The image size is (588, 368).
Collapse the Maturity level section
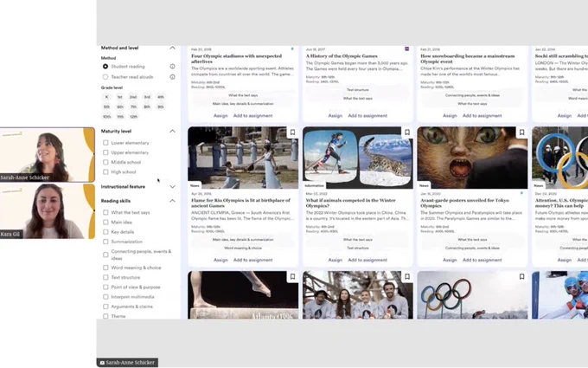172,131
